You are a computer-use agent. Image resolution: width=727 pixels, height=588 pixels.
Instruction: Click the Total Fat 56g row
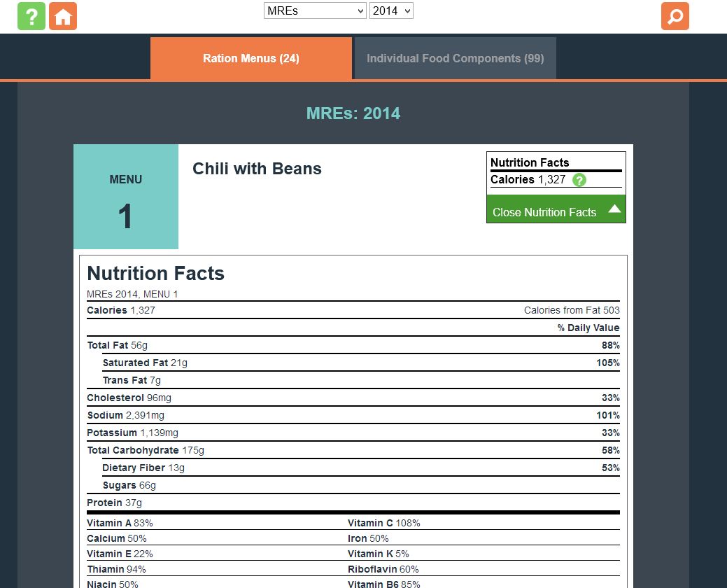pos(116,345)
